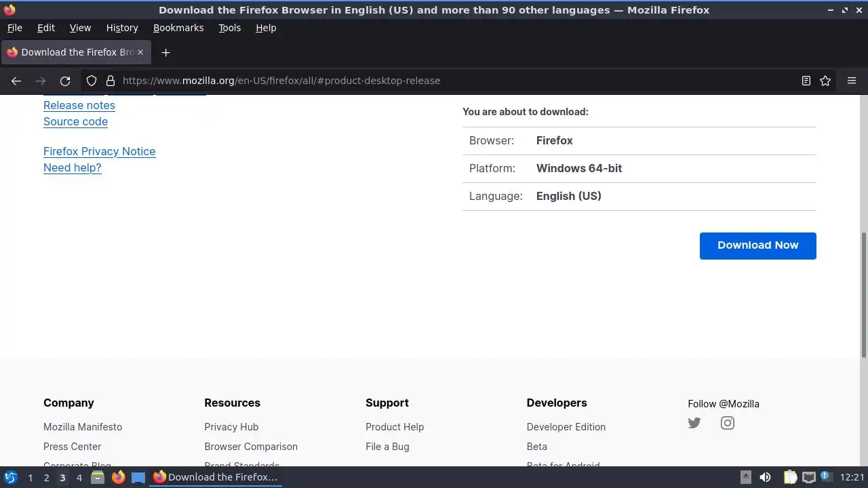Select the Firefox window in the taskbar

click(216, 477)
